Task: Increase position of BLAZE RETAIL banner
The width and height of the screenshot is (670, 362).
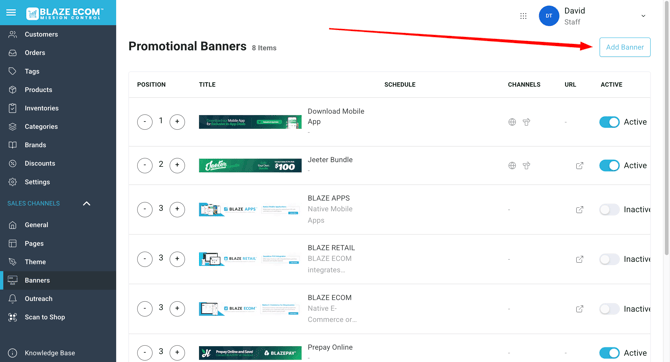Action: pyautogui.click(x=177, y=259)
